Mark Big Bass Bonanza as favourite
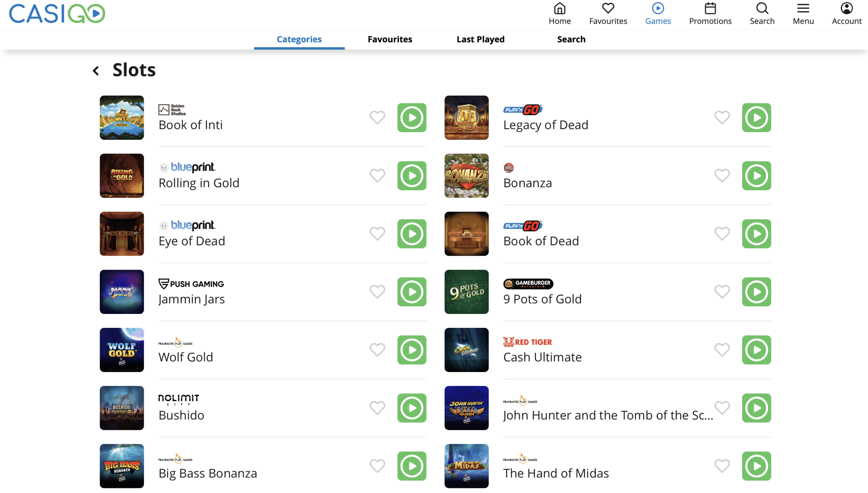Viewport: 868px width, 493px height. pyautogui.click(x=377, y=466)
